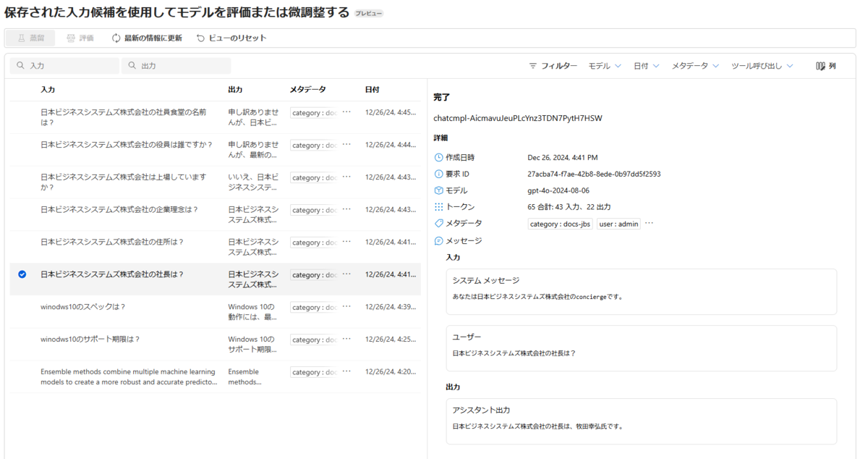This screenshot has height=459, width=868.
Task: Click the 評価 (evaluate) toolbar button
Action: (80, 38)
